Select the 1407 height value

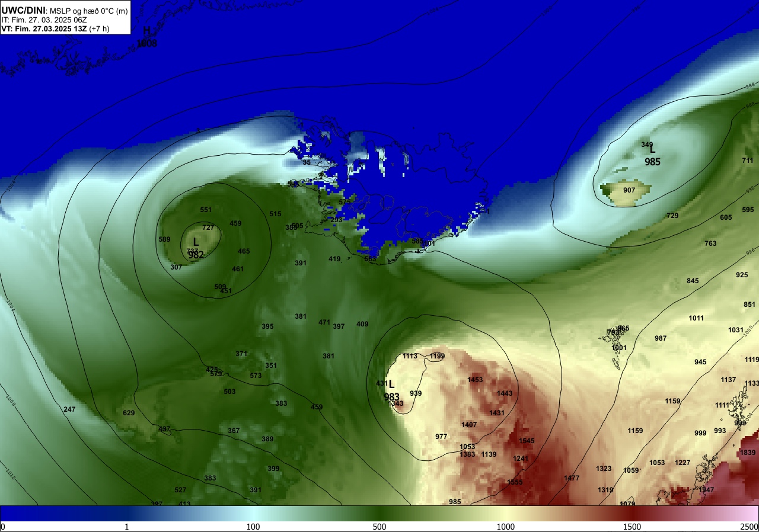tap(469, 425)
